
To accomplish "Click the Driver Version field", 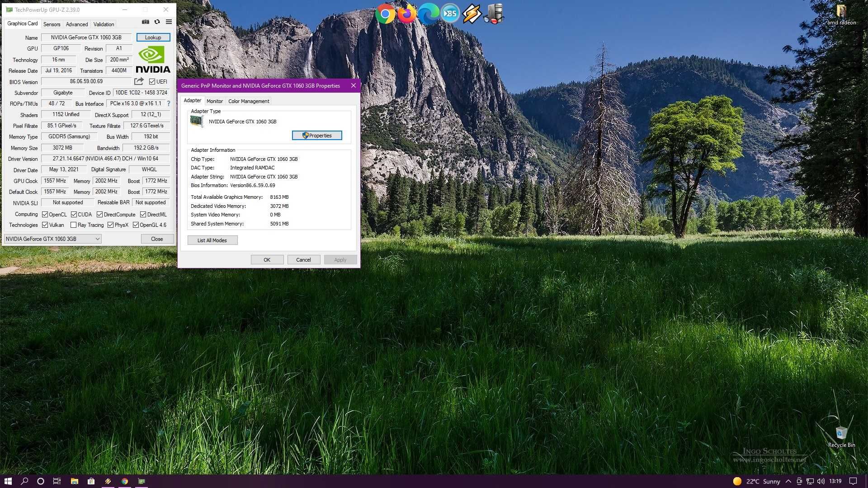I will click(x=105, y=159).
